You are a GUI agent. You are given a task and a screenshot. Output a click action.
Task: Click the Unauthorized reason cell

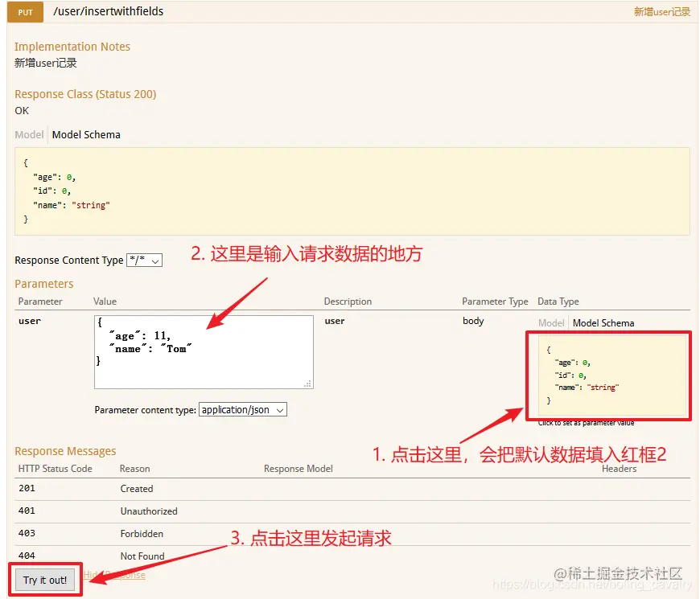[149, 511]
